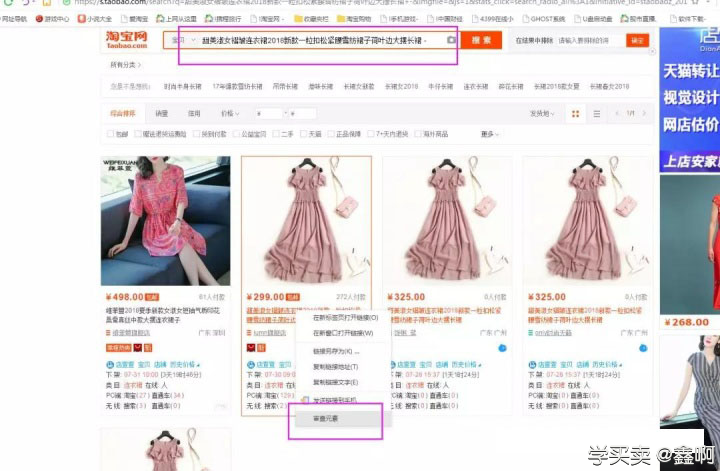Image resolution: width=720 pixels, height=471 pixels.
Task: Choose 在新窗口打开链接 from context menu
Action: pyautogui.click(x=344, y=333)
